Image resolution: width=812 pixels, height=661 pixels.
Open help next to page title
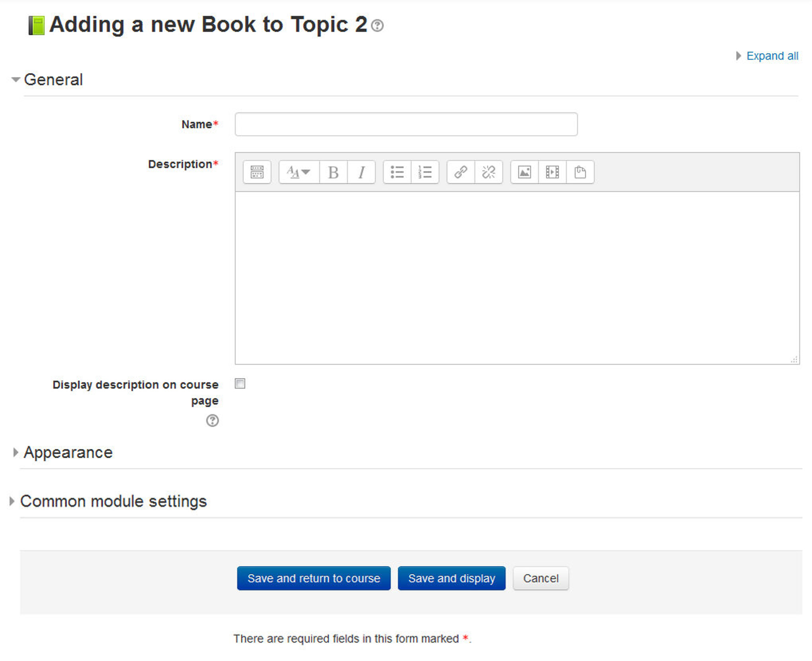tap(377, 26)
